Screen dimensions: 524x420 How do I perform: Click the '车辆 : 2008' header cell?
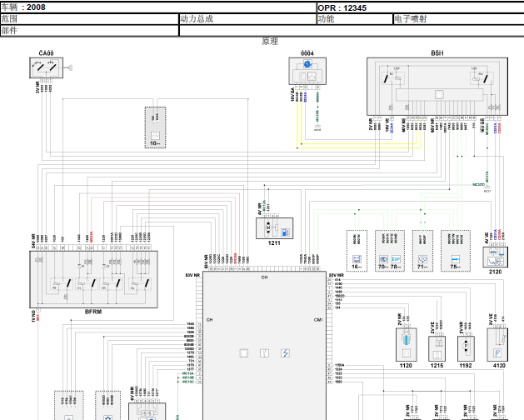(158, 7)
